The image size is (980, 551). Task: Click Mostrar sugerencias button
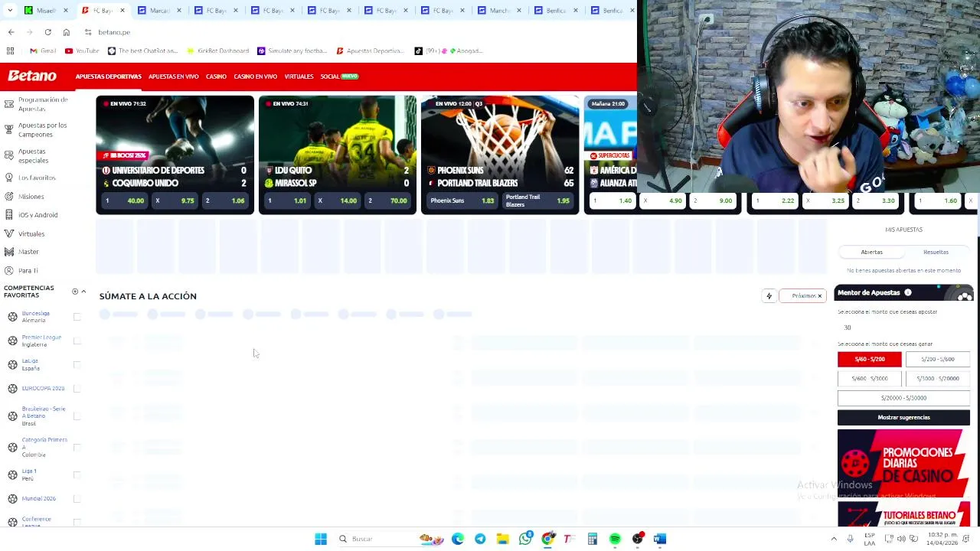click(903, 417)
